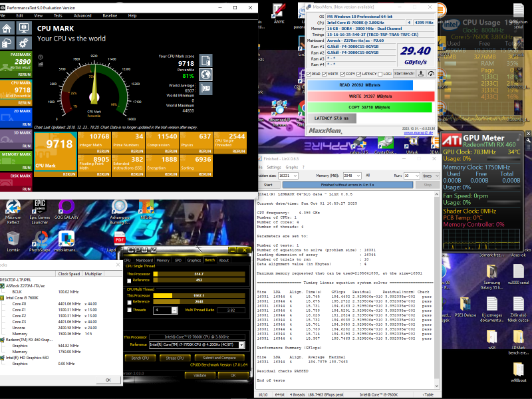Switch to the SPD tab in CPU-Z
Screen dimensions: 532x399
[178, 260]
